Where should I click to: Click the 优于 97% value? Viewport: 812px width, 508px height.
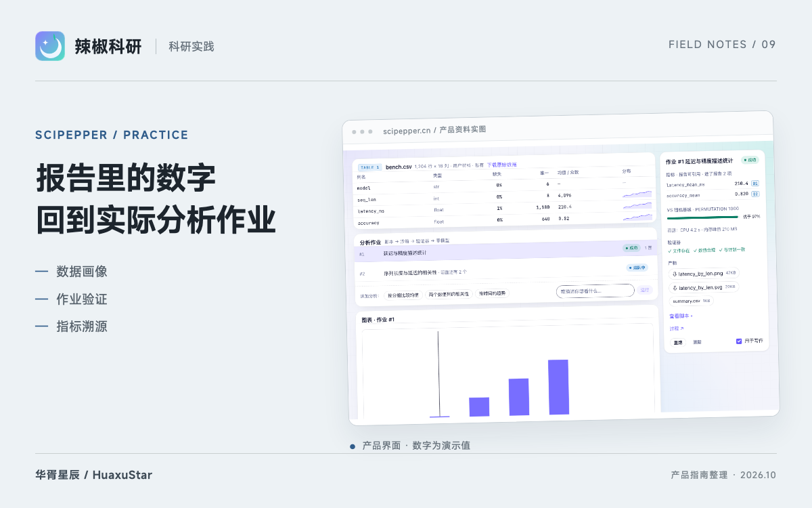[x=752, y=217]
